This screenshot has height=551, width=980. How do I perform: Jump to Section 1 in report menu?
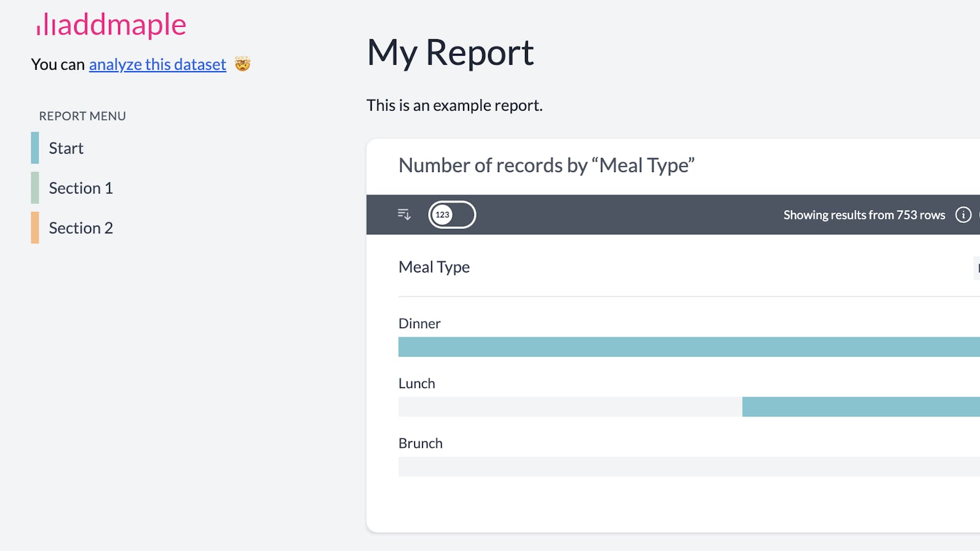81,188
